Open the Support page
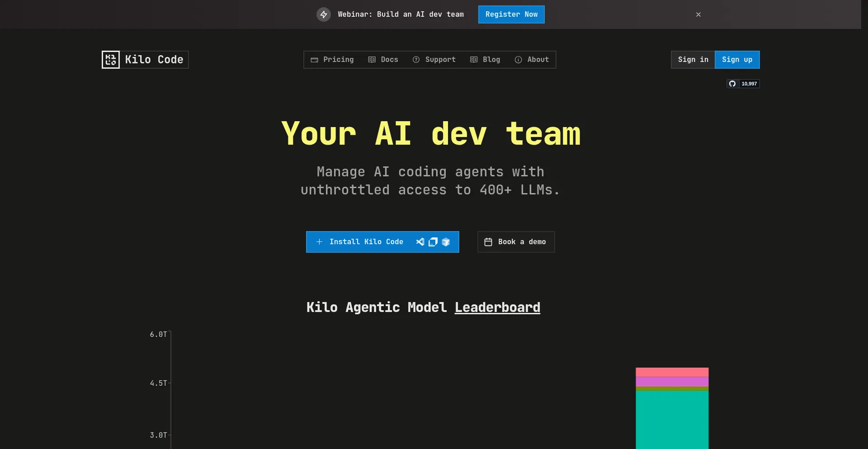This screenshot has width=868, height=449. tap(434, 60)
